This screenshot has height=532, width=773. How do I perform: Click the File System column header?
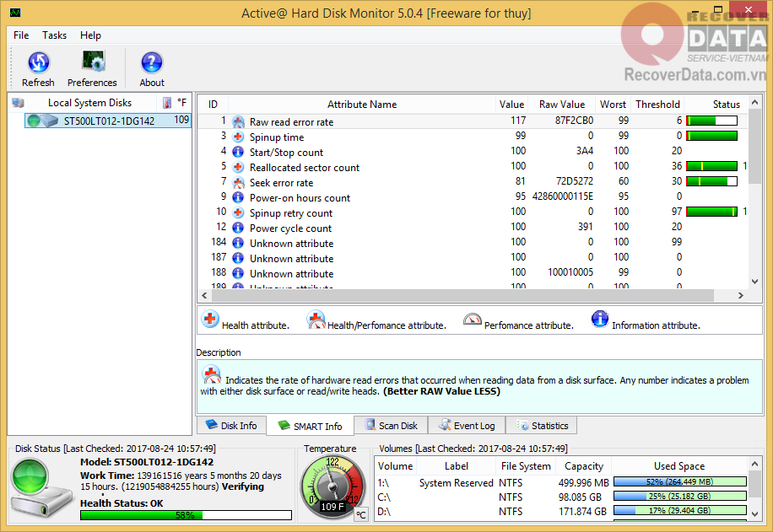(526, 466)
